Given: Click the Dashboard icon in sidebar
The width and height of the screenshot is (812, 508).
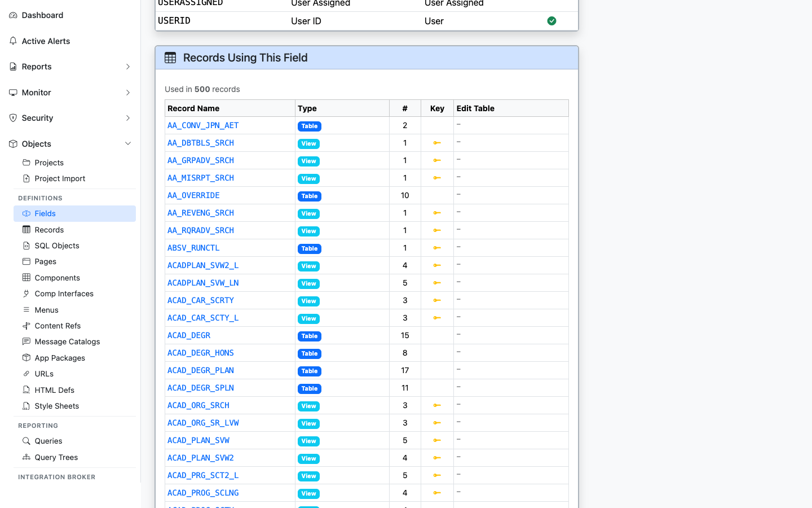Looking at the screenshot, I should [13, 15].
